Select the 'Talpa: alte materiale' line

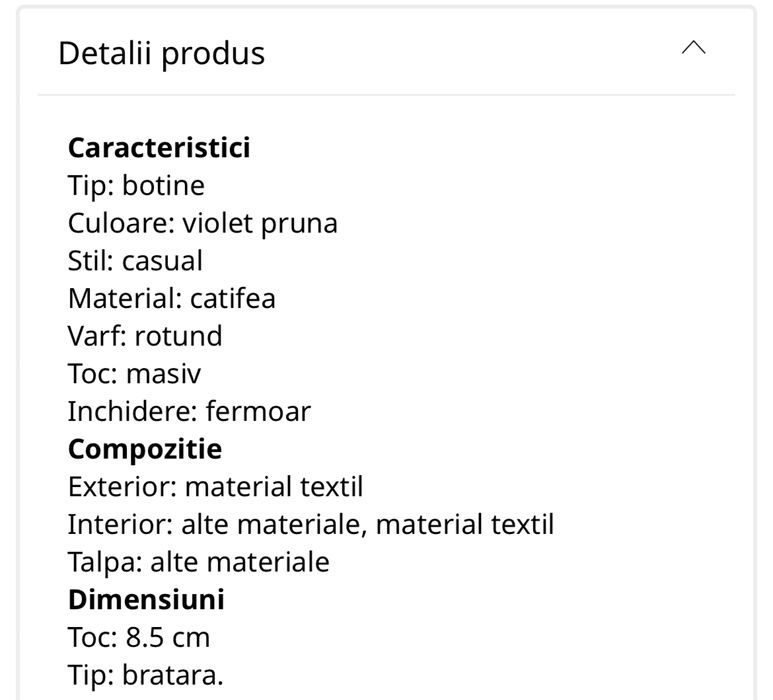[x=198, y=562]
